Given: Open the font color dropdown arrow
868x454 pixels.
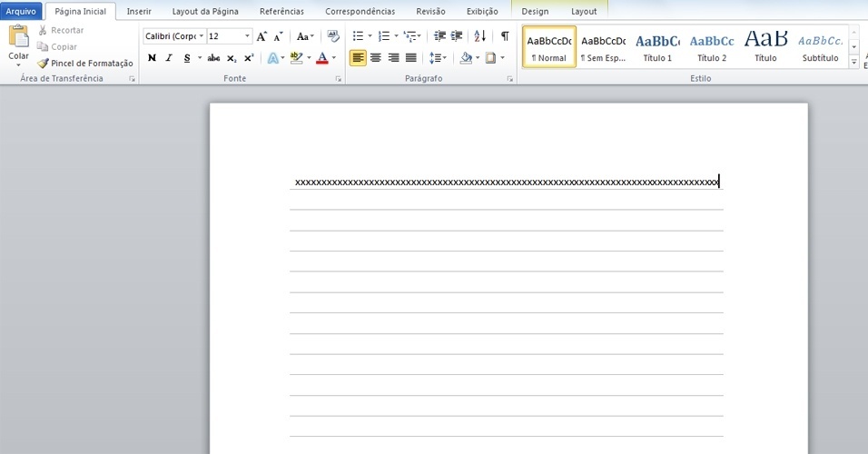Looking at the screenshot, I should (334, 57).
